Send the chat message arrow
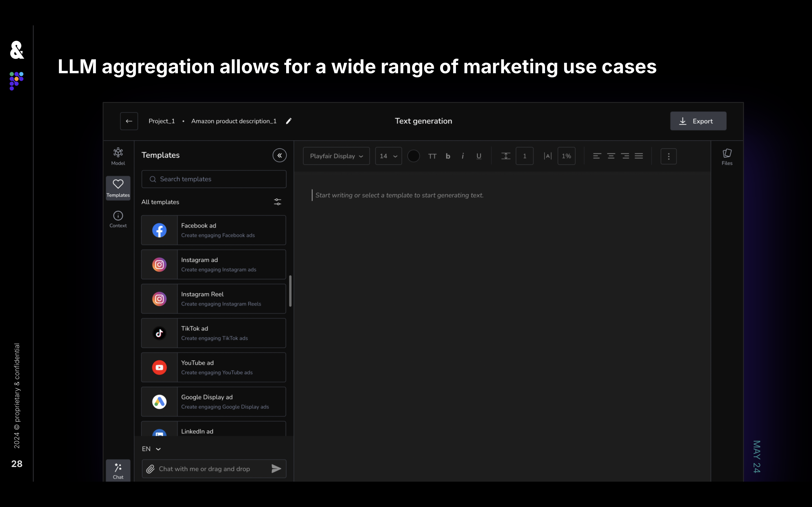Screen dimensions: 812x507 (x=276, y=469)
